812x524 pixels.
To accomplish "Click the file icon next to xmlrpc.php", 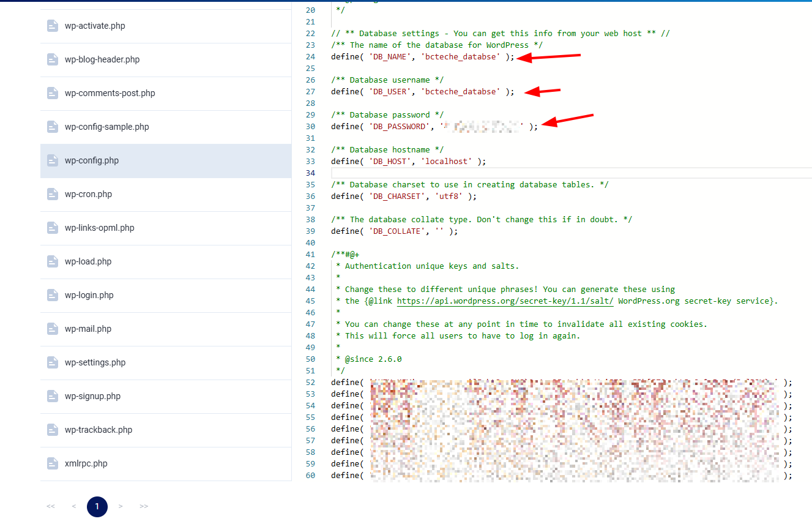I will click(x=53, y=463).
